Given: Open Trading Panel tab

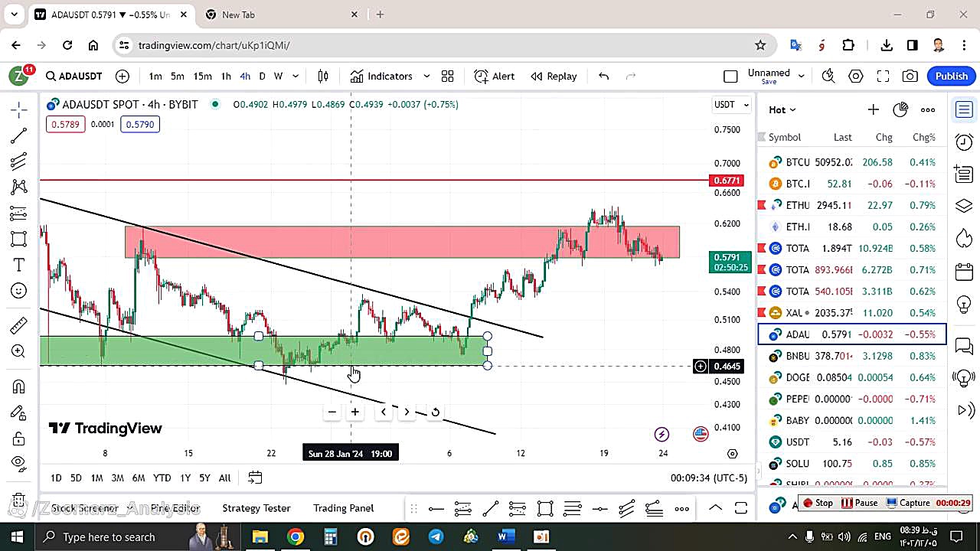Looking at the screenshot, I should pyautogui.click(x=343, y=508).
